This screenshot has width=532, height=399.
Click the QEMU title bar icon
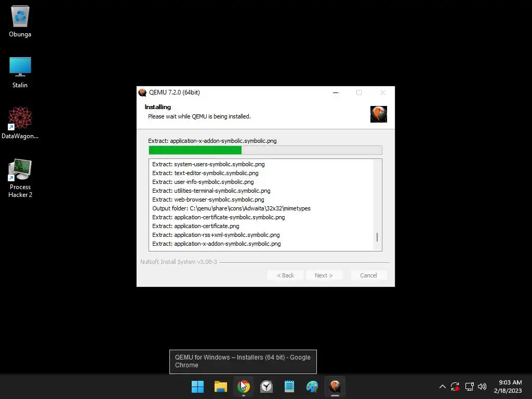click(x=142, y=92)
